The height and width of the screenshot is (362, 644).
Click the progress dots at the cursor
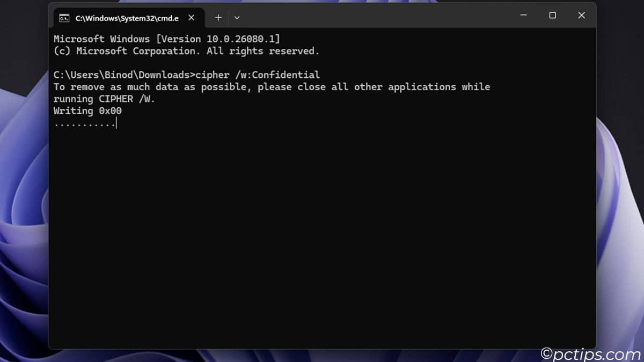point(84,124)
